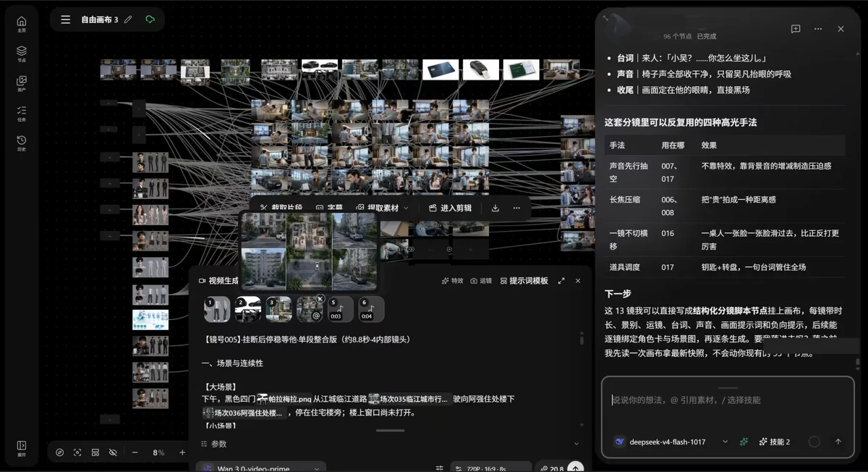This screenshot has width=868, height=472.
Task: Click the plus zoom-in button
Action: [182, 452]
